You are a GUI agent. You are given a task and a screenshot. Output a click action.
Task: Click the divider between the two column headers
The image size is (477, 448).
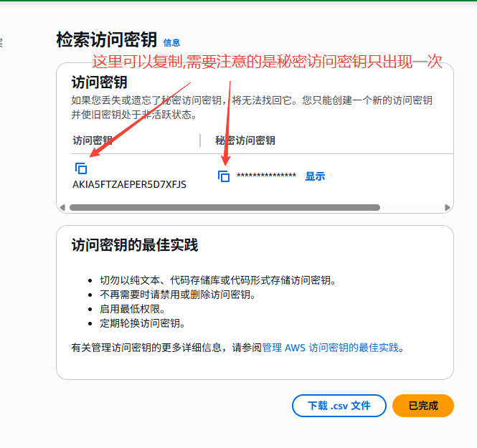tap(200, 140)
